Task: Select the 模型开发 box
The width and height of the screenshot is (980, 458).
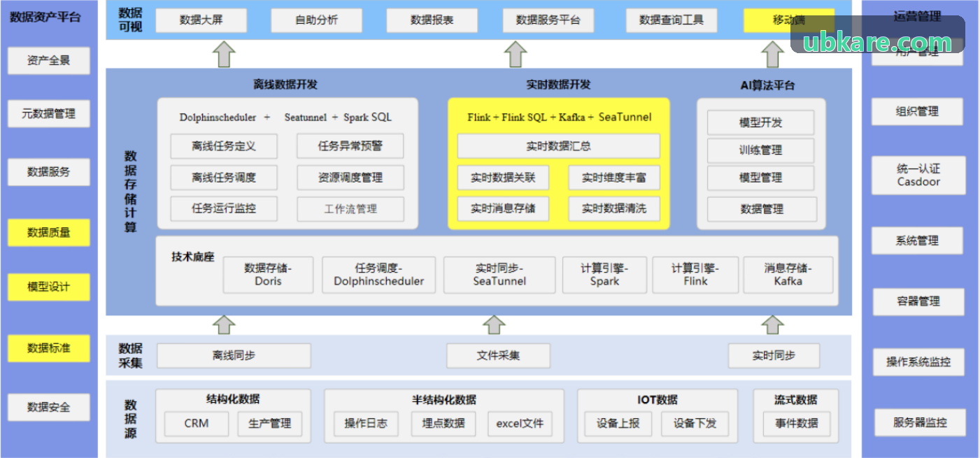Action: [x=761, y=122]
